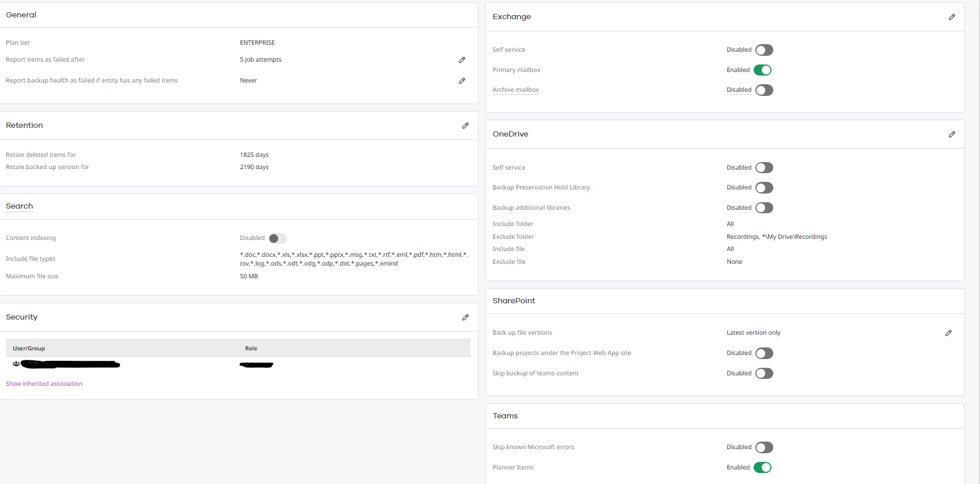The width and height of the screenshot is (980, 484).
Task: Disable the Primary mailbox toggle
Action: click(763, 70)
